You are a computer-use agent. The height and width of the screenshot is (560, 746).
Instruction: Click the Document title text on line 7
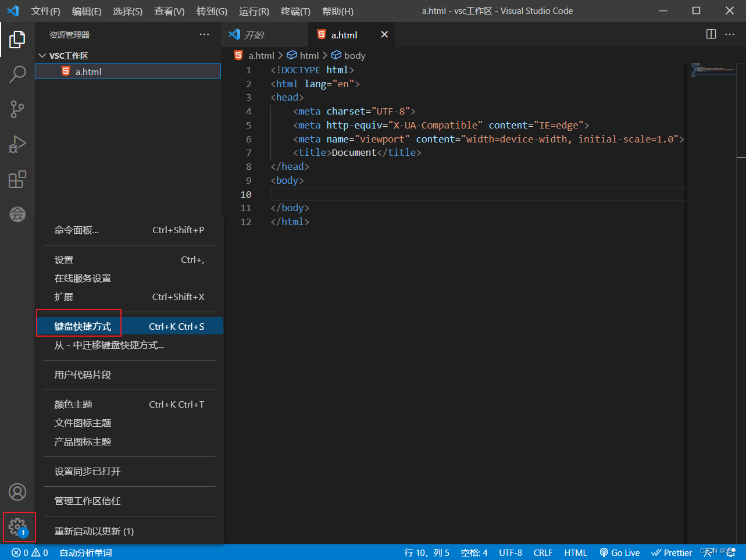pyautogui.click(x=354, y=152)
